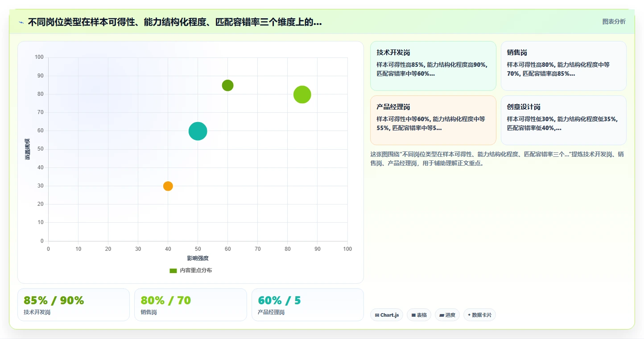Click the 产品经理岗 label under 60% / 5

click(271, 312)
